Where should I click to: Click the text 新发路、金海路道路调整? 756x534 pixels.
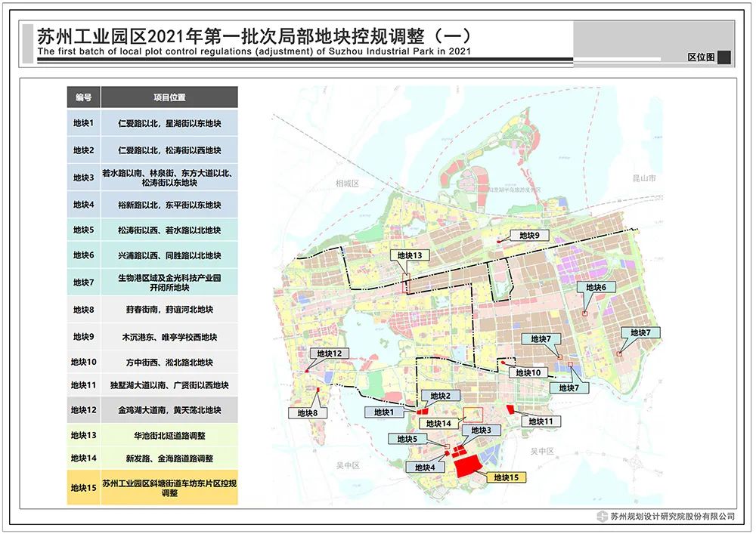169,458
